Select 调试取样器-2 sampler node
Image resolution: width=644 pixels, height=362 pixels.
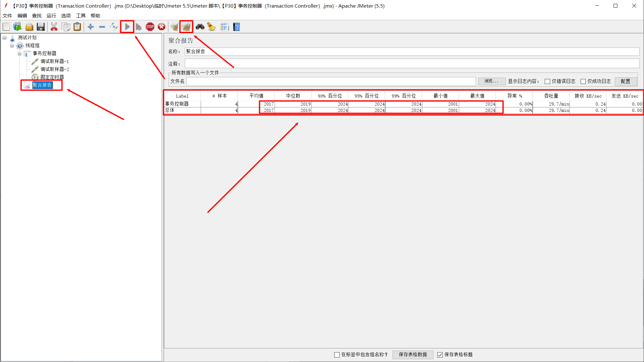[x=55, y=69]
